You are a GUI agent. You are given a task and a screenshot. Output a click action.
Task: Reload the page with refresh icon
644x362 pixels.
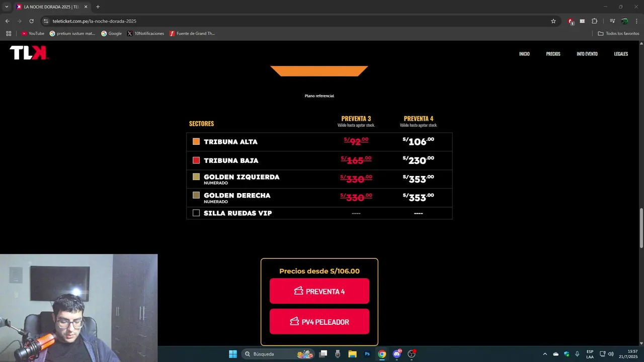click(x=31, y=21)
